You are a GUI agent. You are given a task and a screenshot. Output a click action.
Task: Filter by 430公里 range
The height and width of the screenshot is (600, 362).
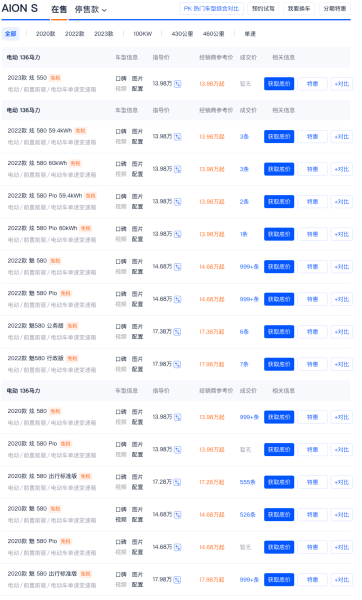pos(182,34)
